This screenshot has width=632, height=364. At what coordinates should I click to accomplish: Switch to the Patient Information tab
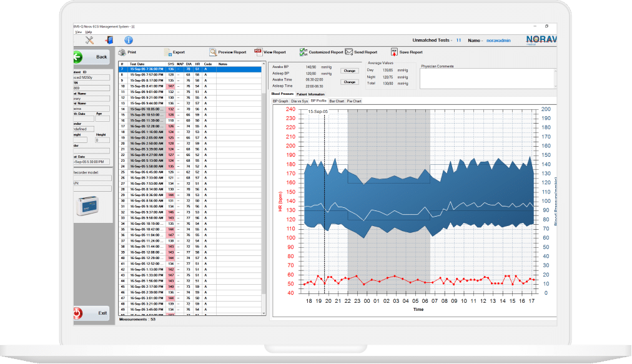(x=310, y=94)
